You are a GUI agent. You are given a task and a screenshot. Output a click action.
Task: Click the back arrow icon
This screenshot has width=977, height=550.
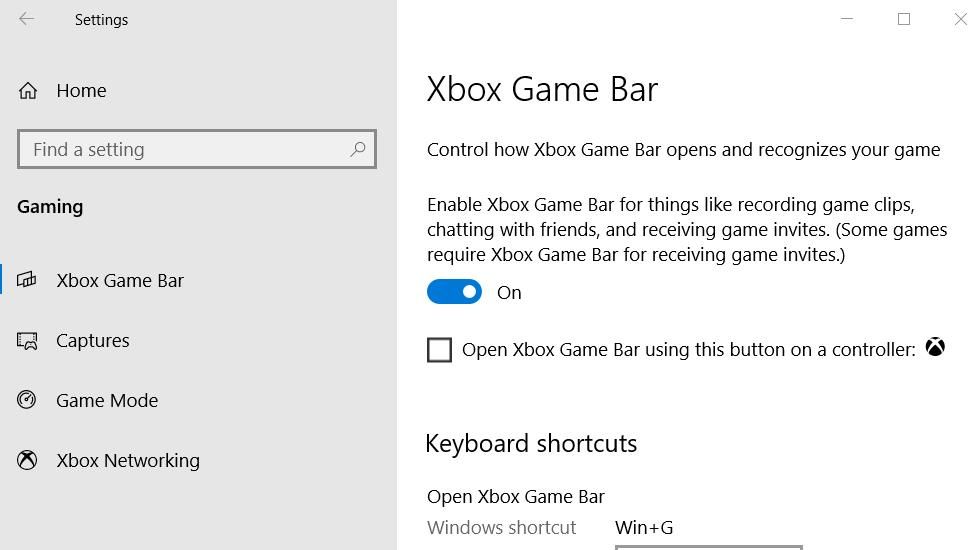tap(27, 19)
